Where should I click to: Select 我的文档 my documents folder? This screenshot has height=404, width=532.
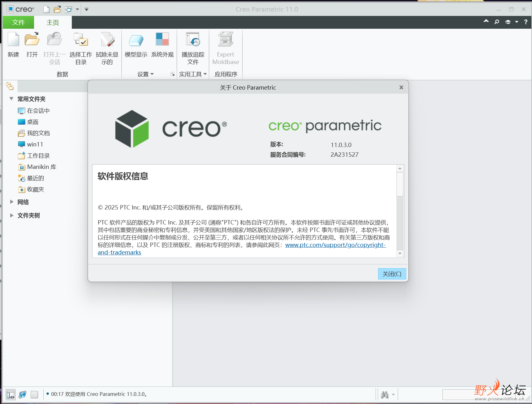coord(34,133)
